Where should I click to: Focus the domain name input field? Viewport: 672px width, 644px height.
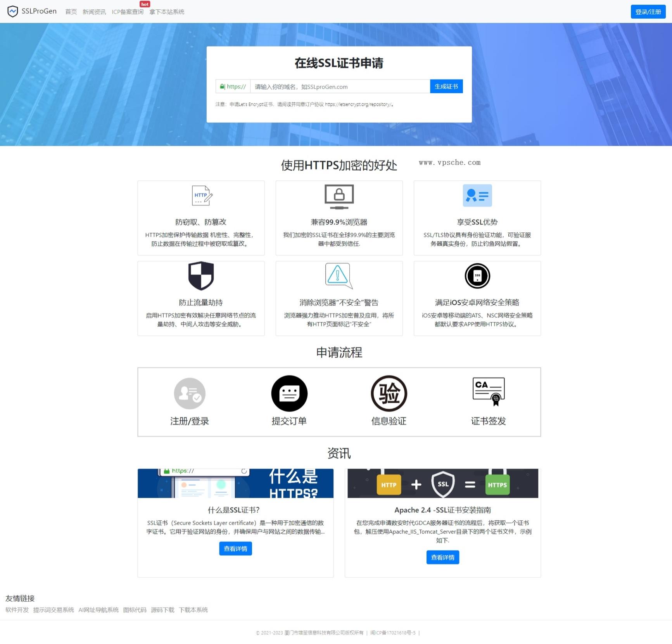(x=340, y=87)
